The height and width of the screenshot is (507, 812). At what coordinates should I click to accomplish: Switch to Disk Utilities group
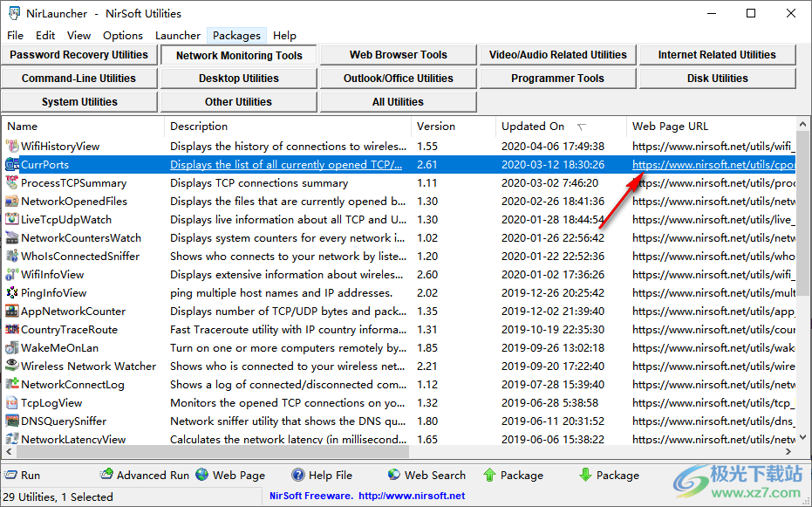717,79
